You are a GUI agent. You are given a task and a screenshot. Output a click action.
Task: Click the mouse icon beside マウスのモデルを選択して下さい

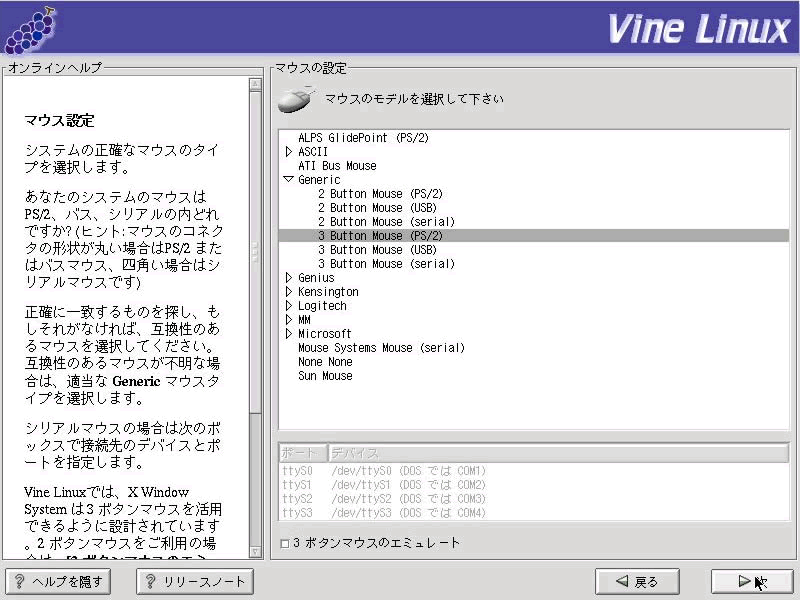[x=296, y=99]
